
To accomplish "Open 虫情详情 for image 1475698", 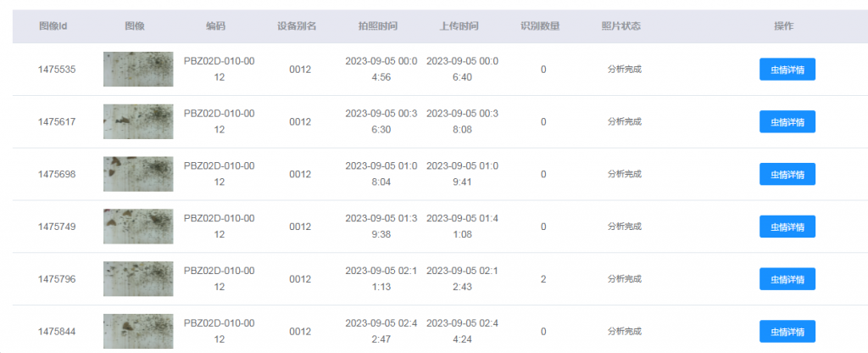I will pyautogui.click(x=787, y=174).
